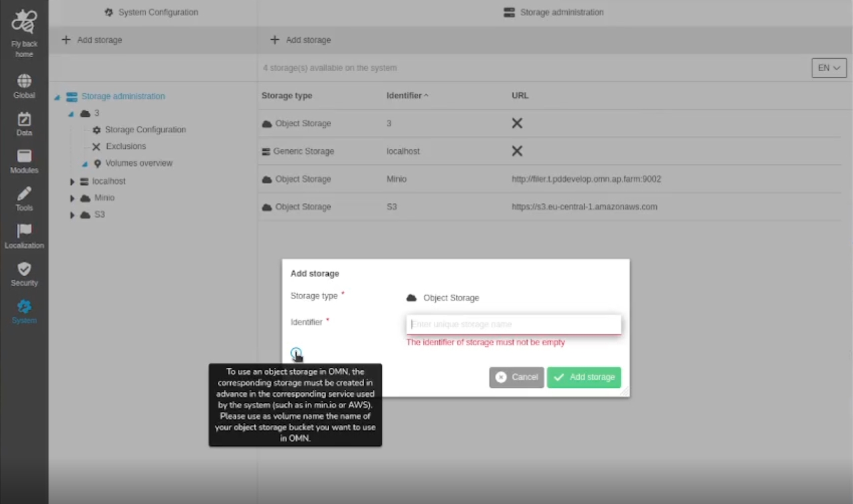This screenshot has height=504, width=853.
Task: Select the System gear icon in sidebar
Action: coord(24,307)
